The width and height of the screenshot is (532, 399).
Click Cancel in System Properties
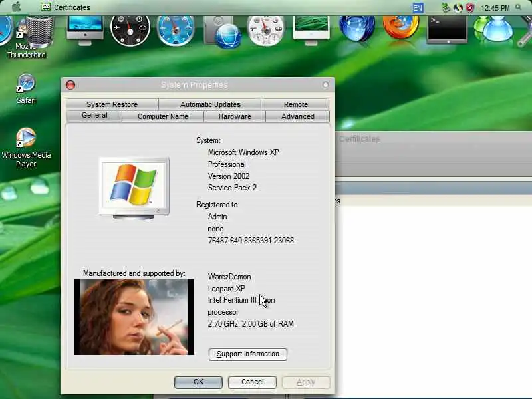click(253, 382)
